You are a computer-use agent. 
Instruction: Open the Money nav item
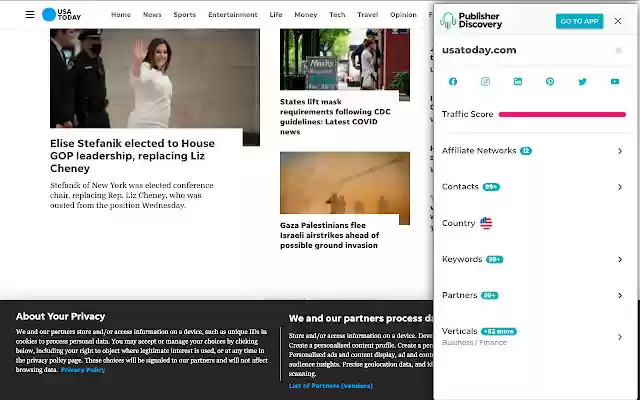305,15
